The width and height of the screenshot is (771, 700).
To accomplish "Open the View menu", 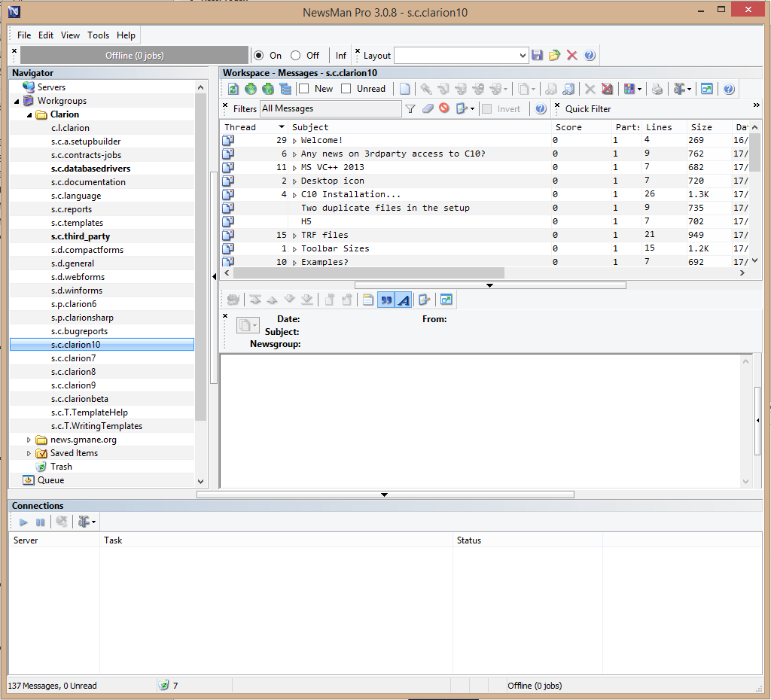I will pyautogui.click(x=70, y=35).
